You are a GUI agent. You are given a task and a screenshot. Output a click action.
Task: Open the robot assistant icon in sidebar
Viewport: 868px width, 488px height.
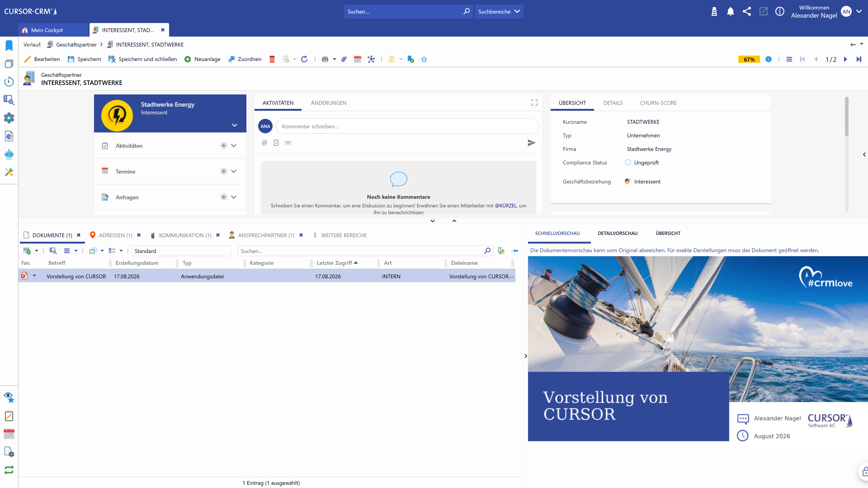pos(9,154)
